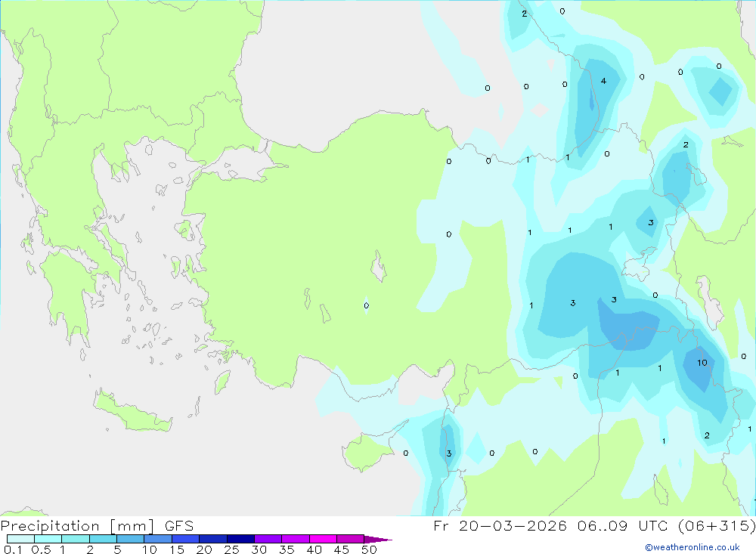Select the "UTC" label

(x=654, y=525)
